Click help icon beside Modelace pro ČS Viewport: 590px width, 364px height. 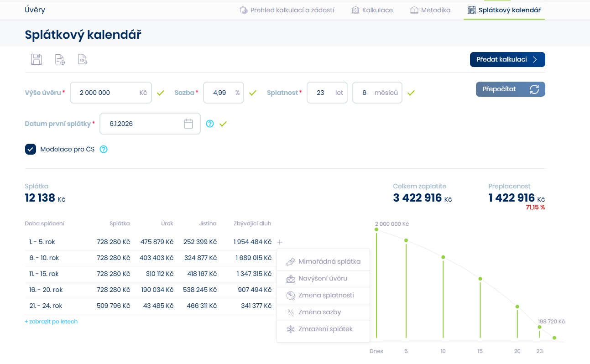click(x=104, y=149)
